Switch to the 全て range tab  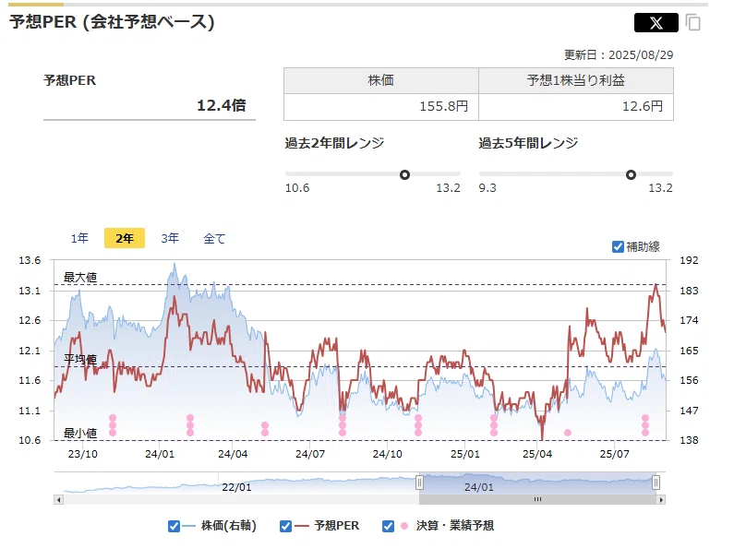214,239
